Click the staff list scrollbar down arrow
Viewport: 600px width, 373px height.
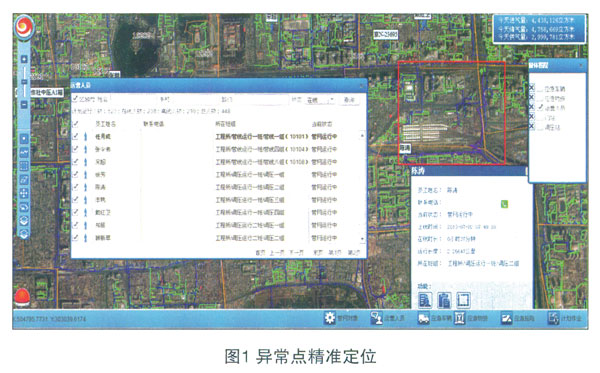coord(362,238)
